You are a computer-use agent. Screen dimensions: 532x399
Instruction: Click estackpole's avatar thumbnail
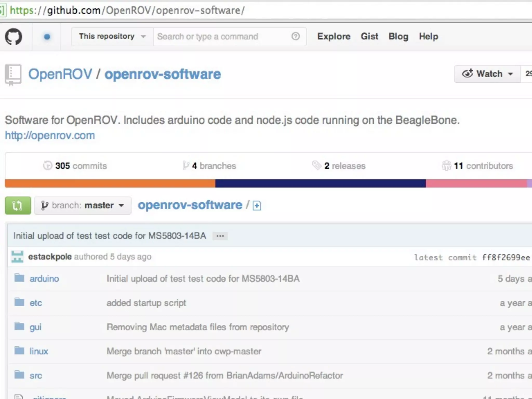coord(17,257)
